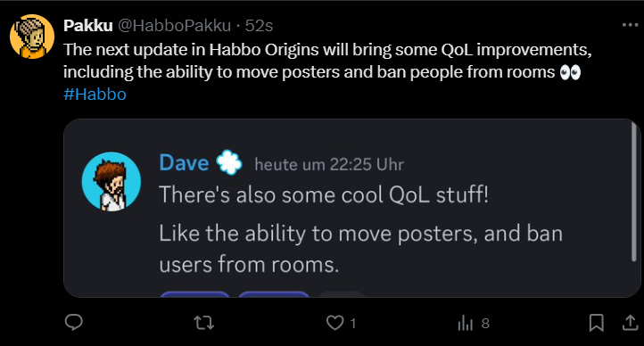Click the first purple reaction button
Image resolution: width=644 pixels, height=346 pixels.
pyautogui.click(x=194, y=294)
